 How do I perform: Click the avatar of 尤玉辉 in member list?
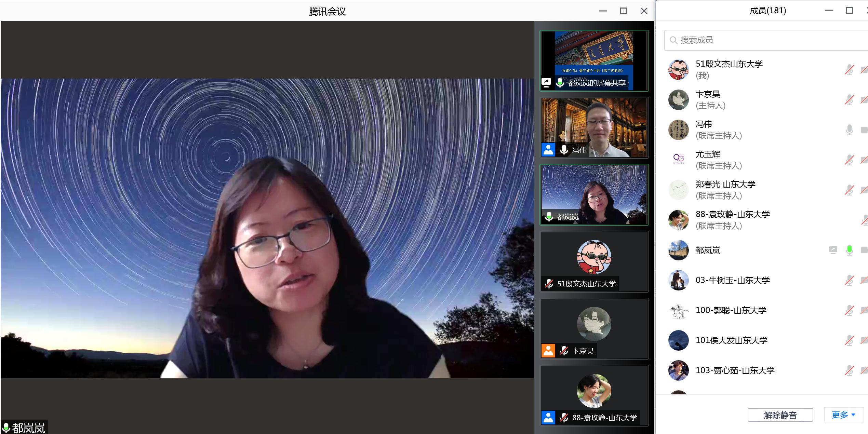click(x=678, y=160)
